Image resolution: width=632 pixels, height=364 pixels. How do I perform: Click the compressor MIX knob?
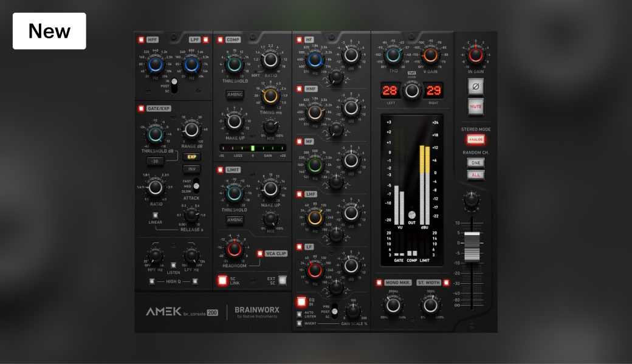pos(270,126)
